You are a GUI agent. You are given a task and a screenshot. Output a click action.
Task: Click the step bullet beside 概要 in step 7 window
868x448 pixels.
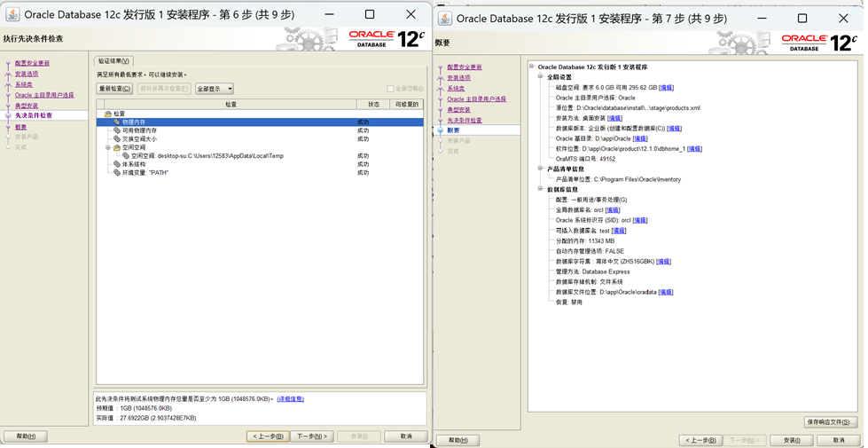pos(441,130)
